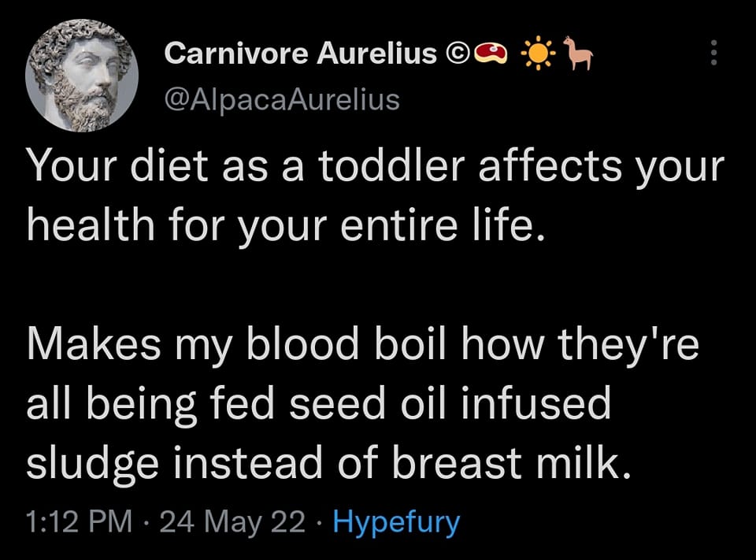The height and width of the screenshot is (560, 756).
Task: Visit the @AlpacaAurelius handle
Action: coord(282,100)
